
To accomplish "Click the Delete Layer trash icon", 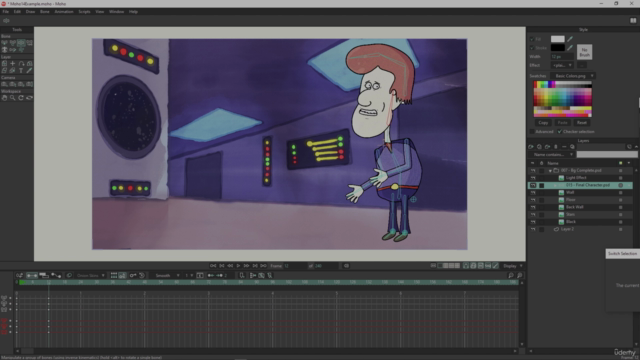I will coord(556,147).
